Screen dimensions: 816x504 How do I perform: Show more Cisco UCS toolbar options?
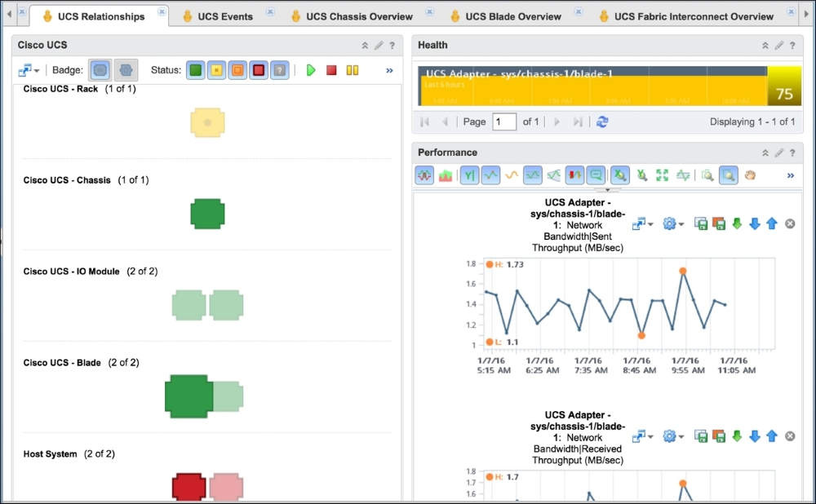click(x=389, y=70)
